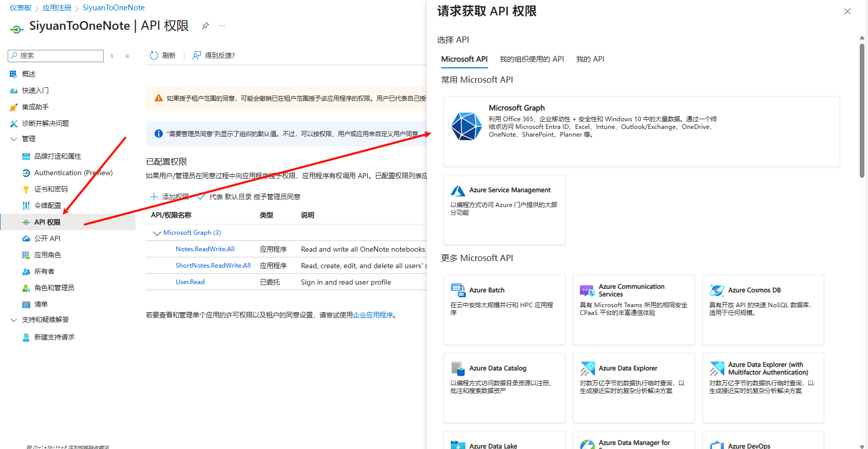This screenshot has width=868, height=449.
Task: Close the 请求获取 API 权限 panel
Action: coord(847,11)
